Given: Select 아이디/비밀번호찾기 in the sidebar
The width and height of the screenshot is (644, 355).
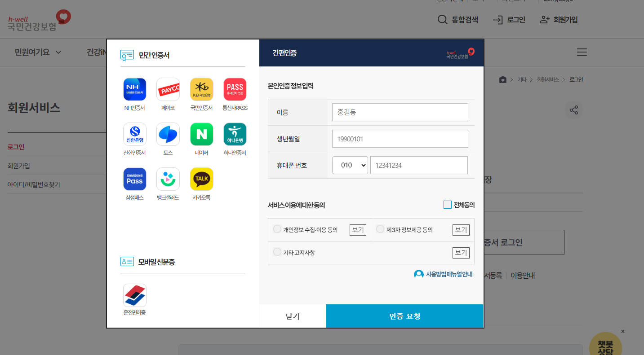Looking at the screenshot, I should [34, 184].
